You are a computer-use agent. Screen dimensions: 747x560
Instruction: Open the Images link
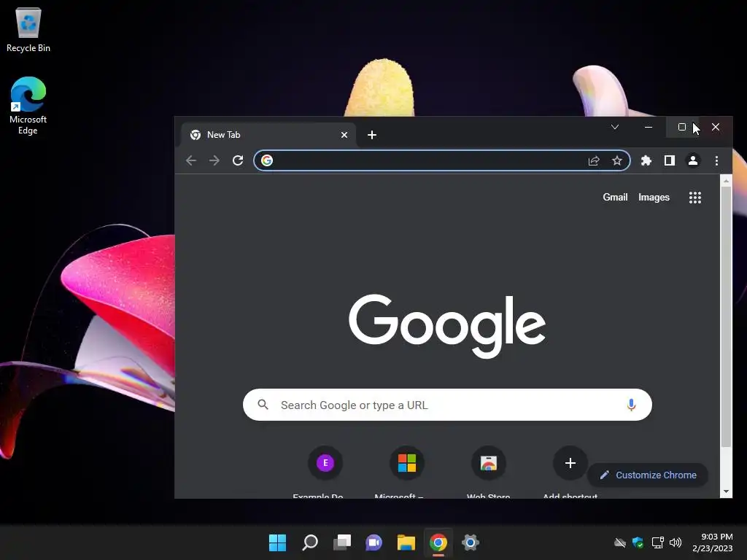(654, 197)
